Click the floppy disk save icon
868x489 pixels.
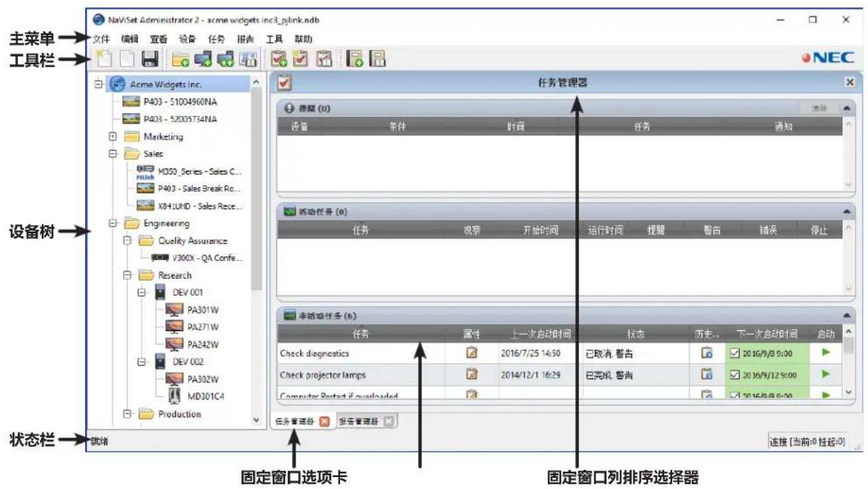150,59
